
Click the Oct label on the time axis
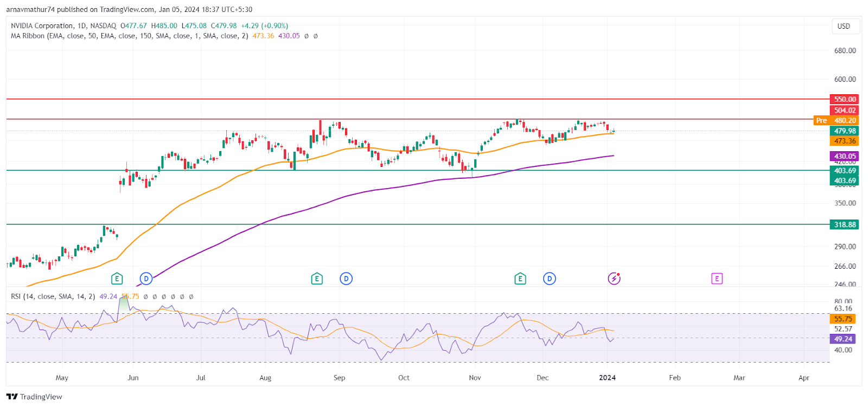coord(404,378)
